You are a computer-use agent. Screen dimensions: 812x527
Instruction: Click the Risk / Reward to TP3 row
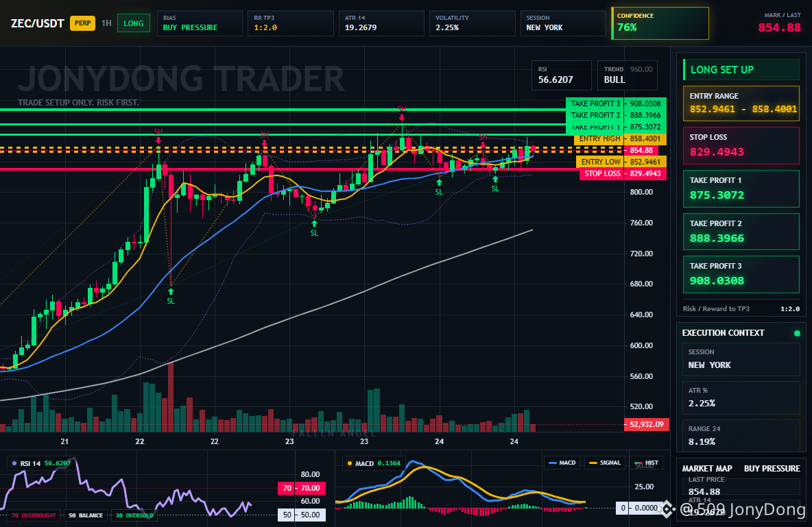(741, 308)
